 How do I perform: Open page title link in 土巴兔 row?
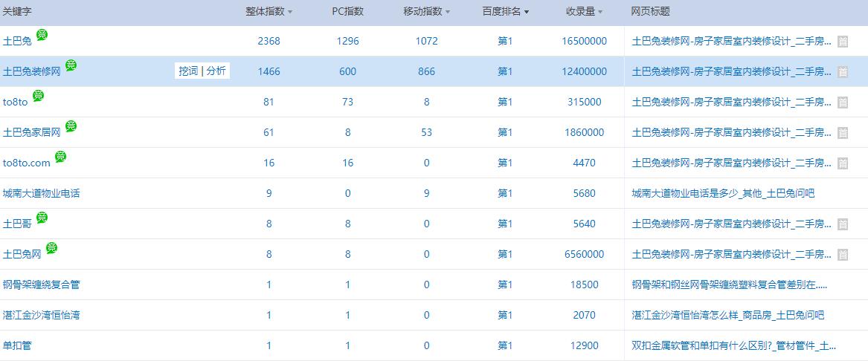731,42
